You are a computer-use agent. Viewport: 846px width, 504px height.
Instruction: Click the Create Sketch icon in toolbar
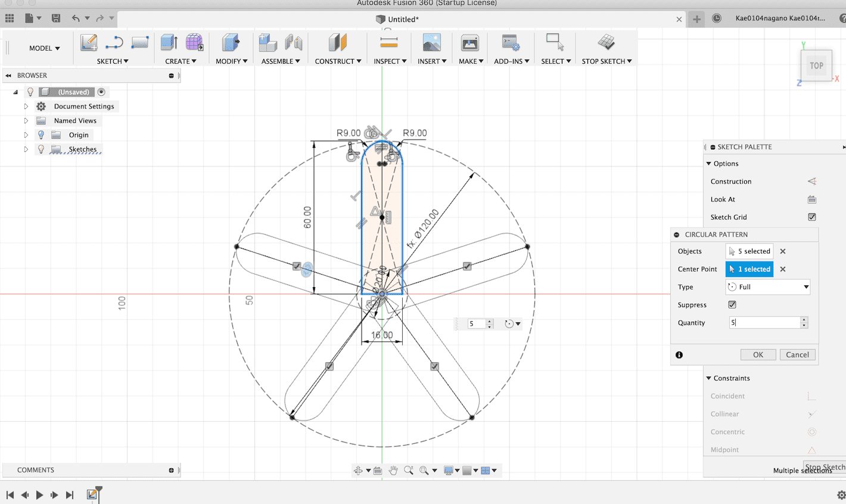tap(89, 43)
